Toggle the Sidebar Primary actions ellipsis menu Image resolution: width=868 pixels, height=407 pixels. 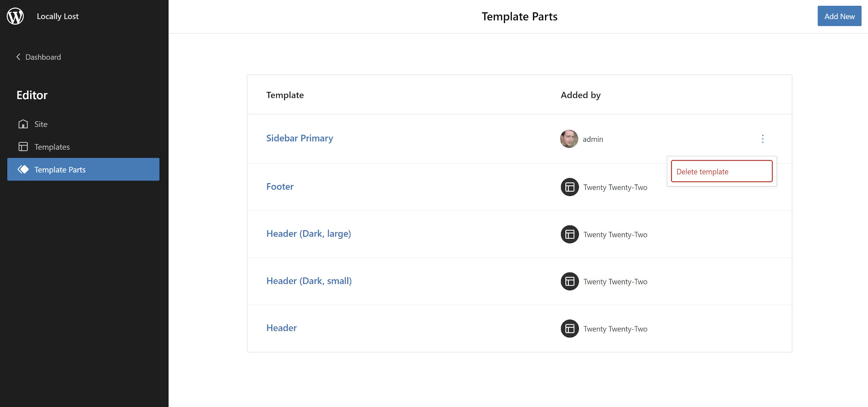762,139
